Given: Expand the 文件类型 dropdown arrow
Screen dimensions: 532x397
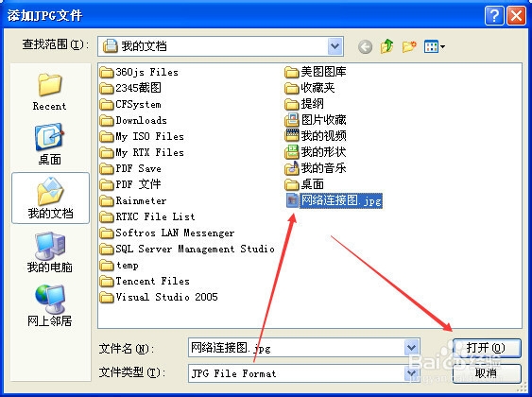Looking at the screenshot, I should click(x=412, y=373).
